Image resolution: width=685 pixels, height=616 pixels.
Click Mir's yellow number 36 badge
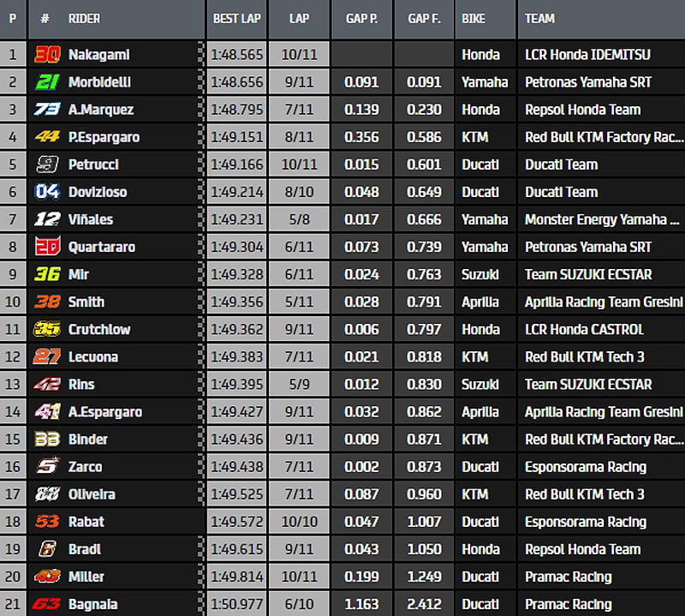(x=47, y=274)
